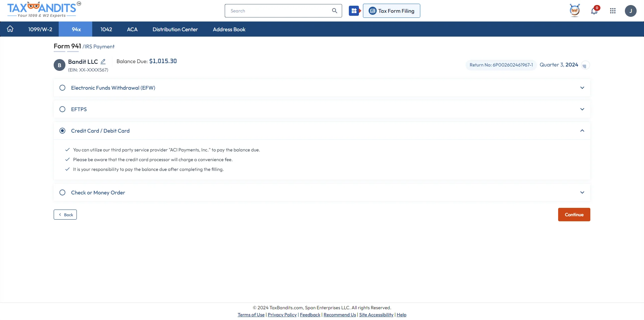Expand the Check or Money Order chevron
Image resolution: width=644 pixels, height=320 pixels.
[582, 192]
